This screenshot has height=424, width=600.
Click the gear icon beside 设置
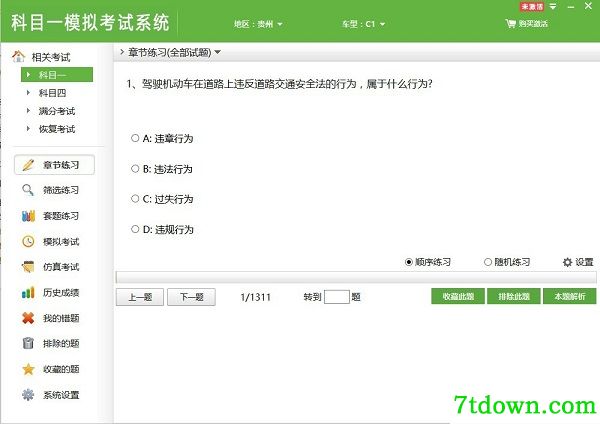tap(567, 262)
